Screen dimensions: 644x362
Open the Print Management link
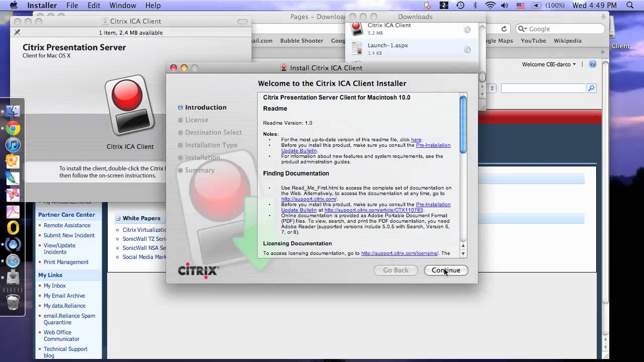66,262
